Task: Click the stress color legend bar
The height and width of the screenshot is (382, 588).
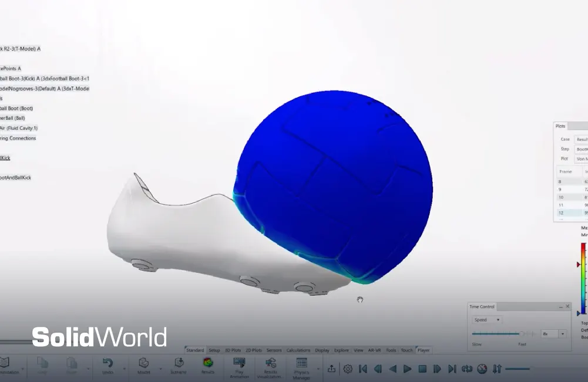Action: tap(583, 278)
